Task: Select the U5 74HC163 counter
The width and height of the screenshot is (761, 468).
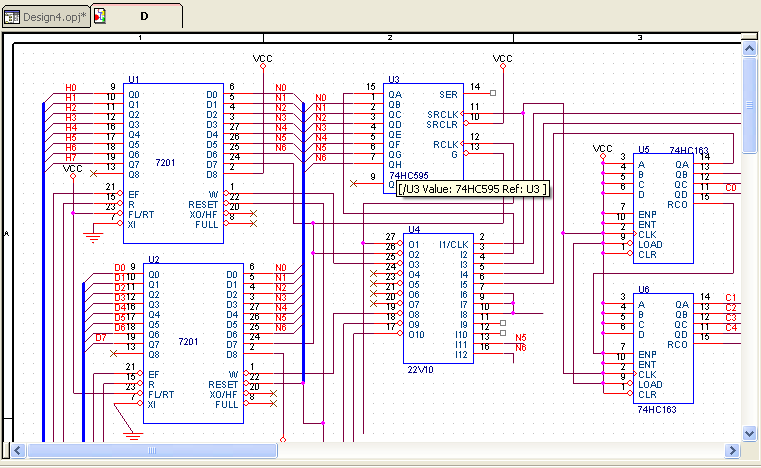Action: 662,205
